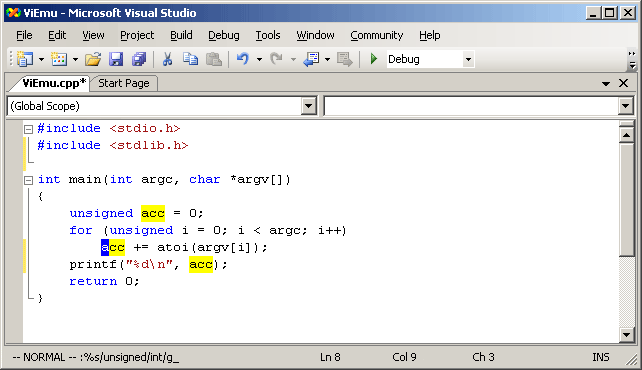642x370 pixels.
Task: Open the Community menu
Action: [377, 36]
